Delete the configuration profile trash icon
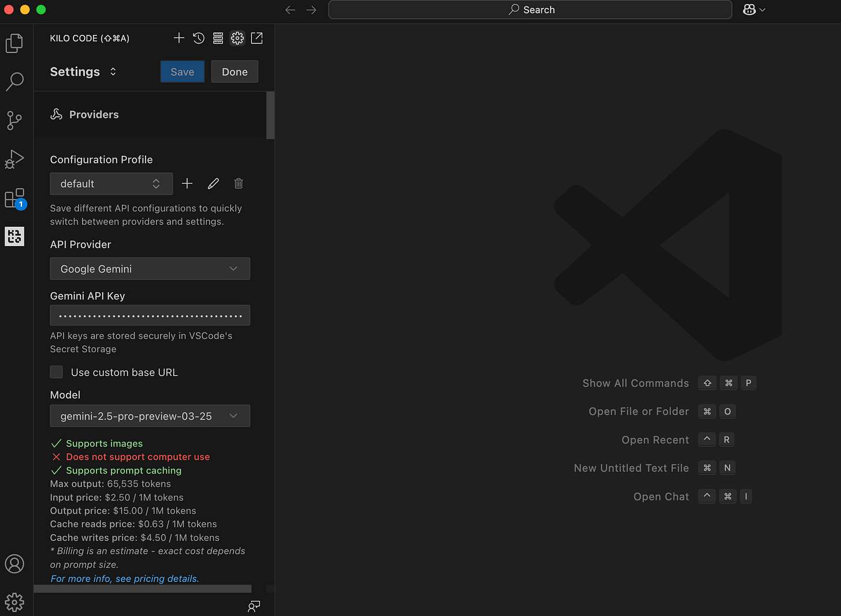Screen dimensions: 841x616 [x=239, y=184]
